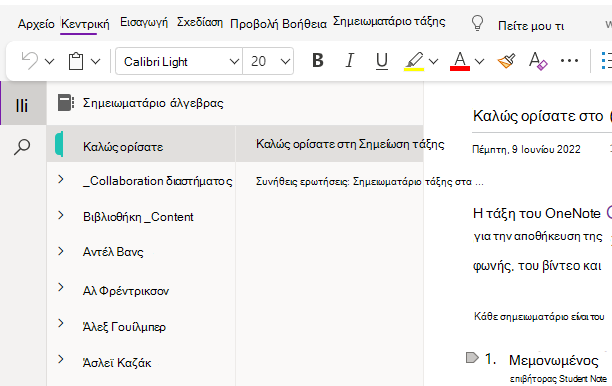Toggle the notebooks navigation pane icon
The width and height of the screenshot is (612, 386).
(x=22, y=105)
